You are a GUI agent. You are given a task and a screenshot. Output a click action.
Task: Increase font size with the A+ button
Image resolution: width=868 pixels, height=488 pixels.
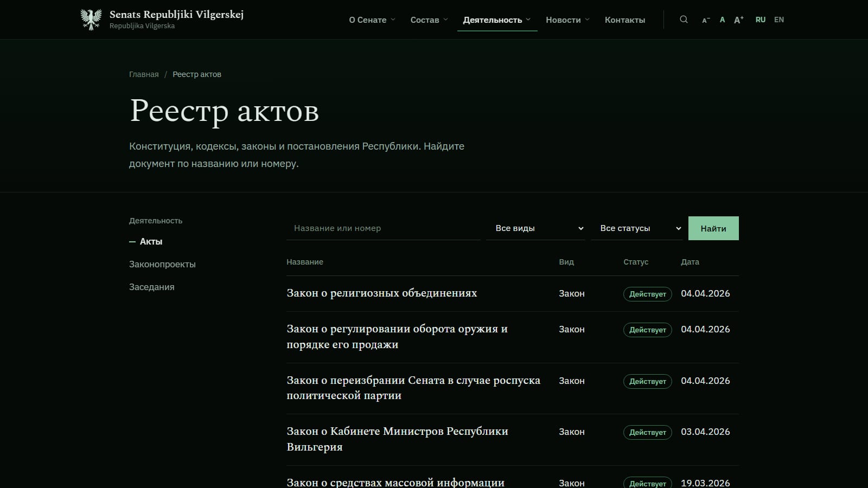tap(739, 20)
